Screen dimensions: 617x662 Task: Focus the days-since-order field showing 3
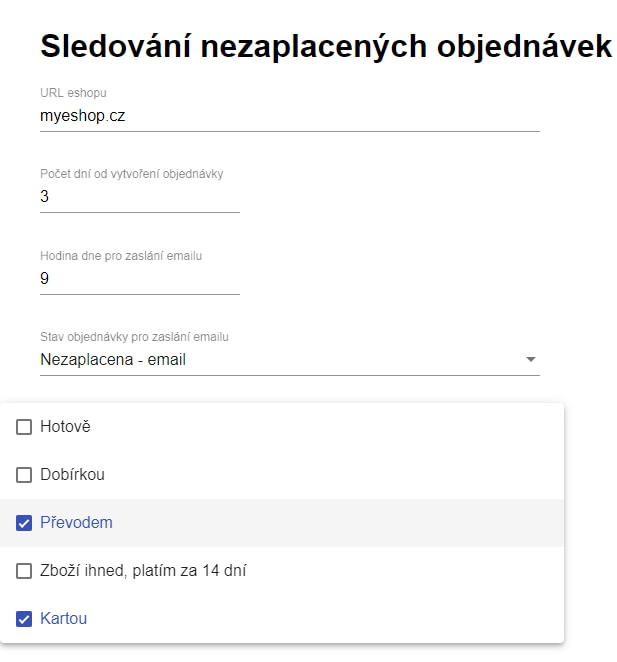click(x=140, y=197)
